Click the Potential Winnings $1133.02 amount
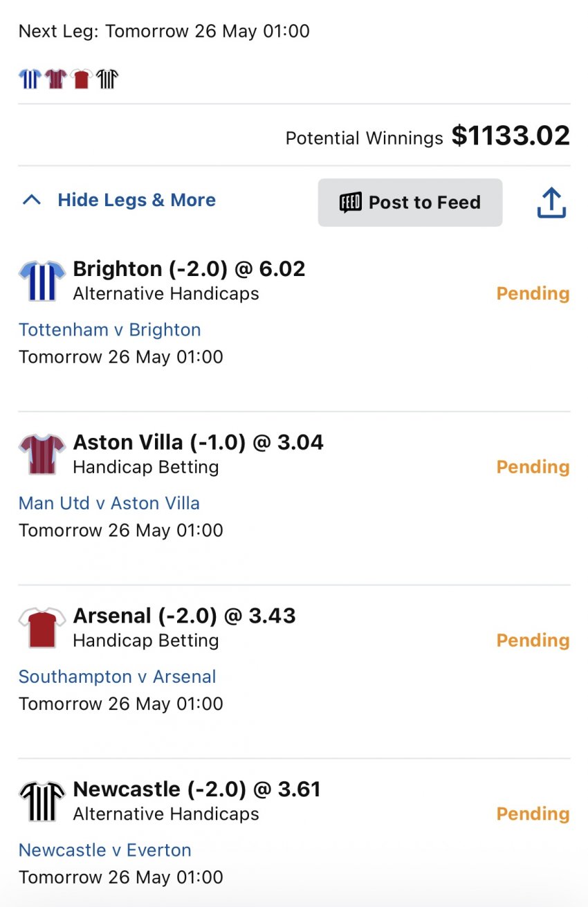Image resolution: width=588 pixels, height=907 pixels. pyautogui.click(x=510, y=136)
